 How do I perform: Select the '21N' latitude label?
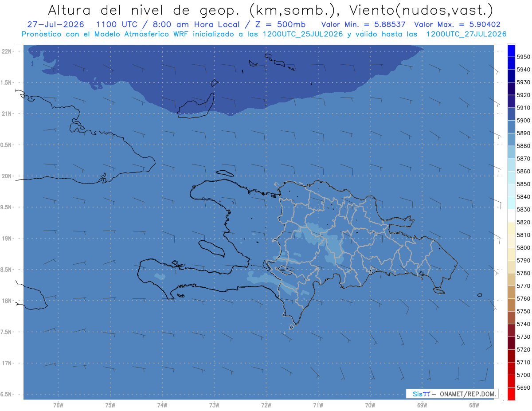6,114
